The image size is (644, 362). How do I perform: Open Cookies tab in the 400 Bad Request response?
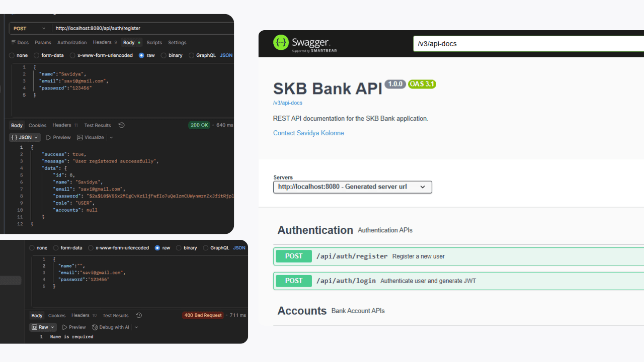click(56, 315)
